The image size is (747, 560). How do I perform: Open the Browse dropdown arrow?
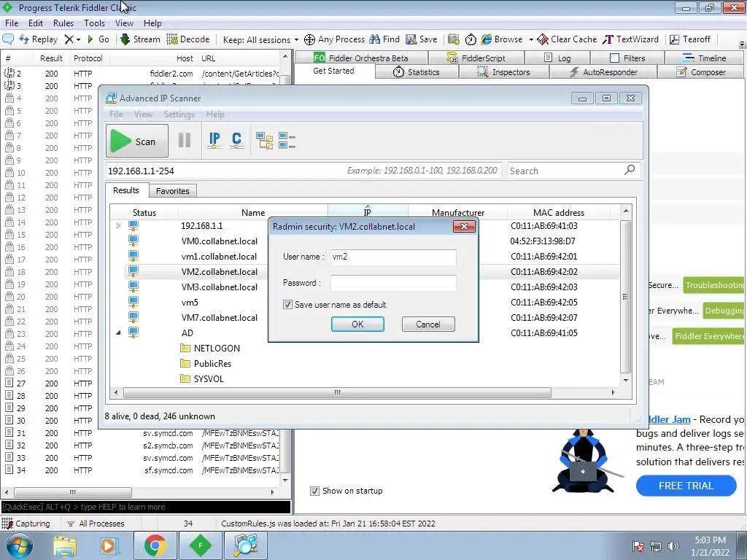[x=531, y=39]
